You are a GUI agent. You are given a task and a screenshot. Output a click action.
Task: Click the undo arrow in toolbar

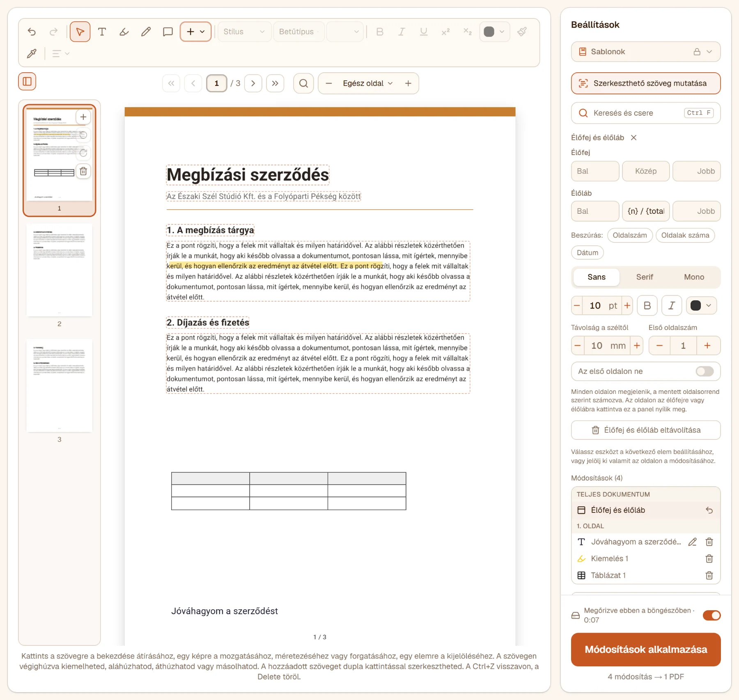pos(32,32)
